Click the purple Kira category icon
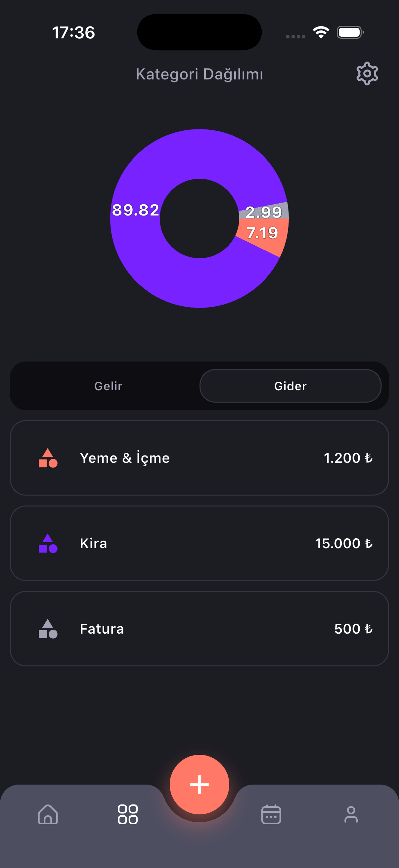Viewport: 399px width, 868px height. click(48, 543)
